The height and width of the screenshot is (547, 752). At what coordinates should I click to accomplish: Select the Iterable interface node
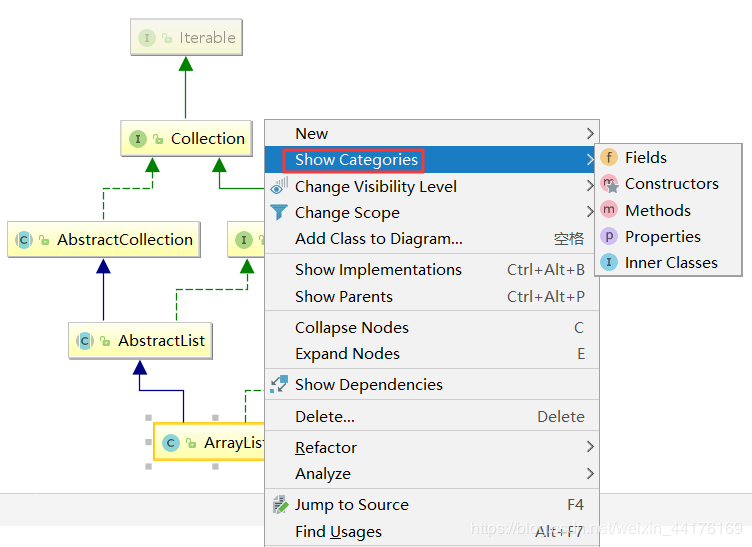[x=187, y=38]
